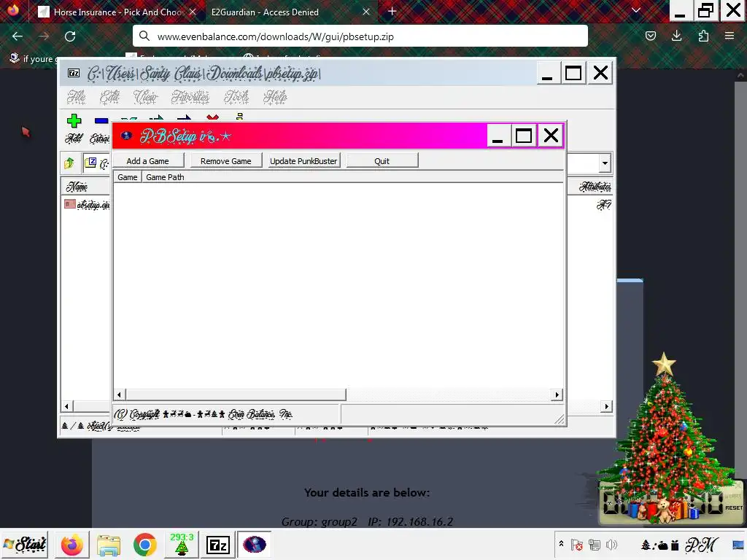Screen dimensions: 747x560
Task: Click the 7-Zip horizontal scrollbar left arrow
Action: (66, 406)
